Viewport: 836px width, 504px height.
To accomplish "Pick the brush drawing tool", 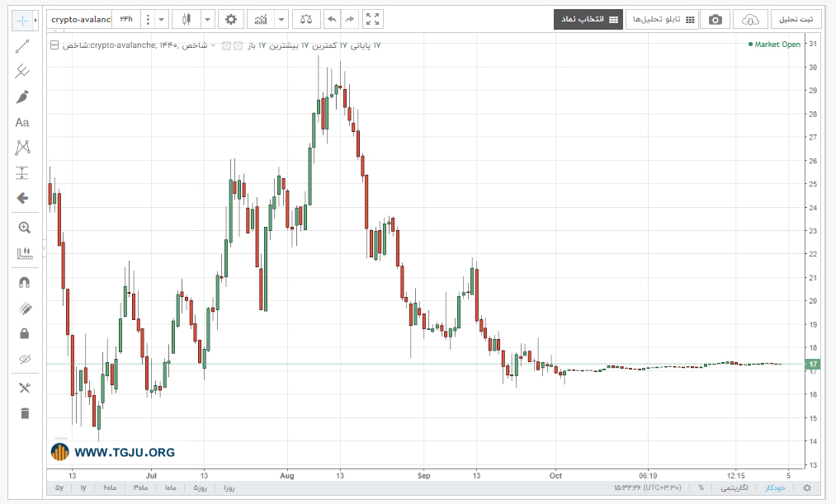I will pos(22,97).
